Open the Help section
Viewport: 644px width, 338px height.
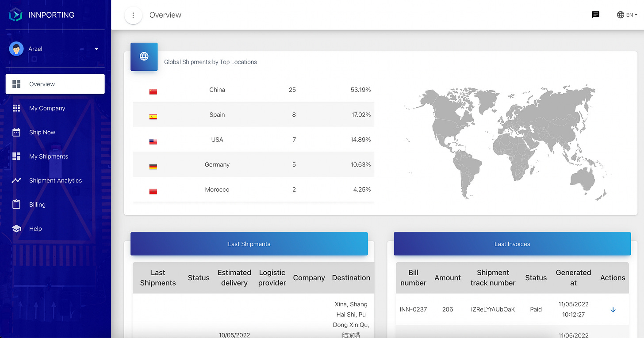pos(55,228)
